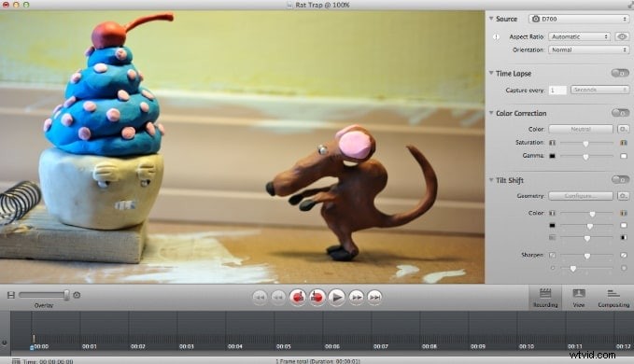This screenshot has height=364, width=634.
Task: Jump to the last frame
Action: (x=374, y=298)
